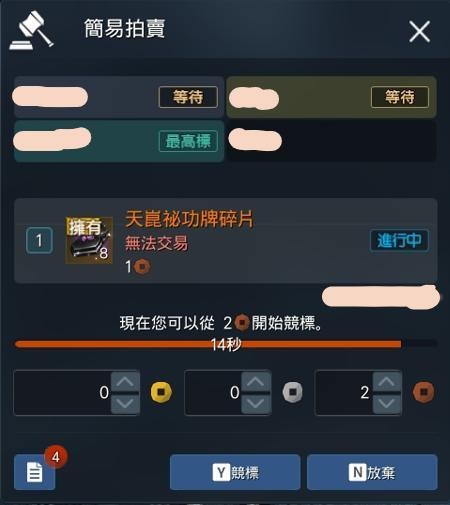450x505 pixels.
Task: Open the auction log document icon
Action: (x=35, y=472)
